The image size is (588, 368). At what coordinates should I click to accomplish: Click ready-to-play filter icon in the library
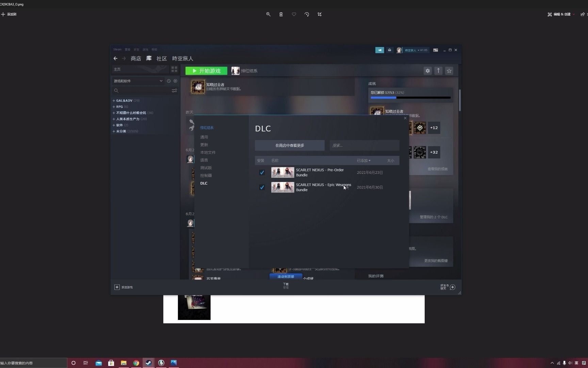pyautogui.click(x=175, y=81)
